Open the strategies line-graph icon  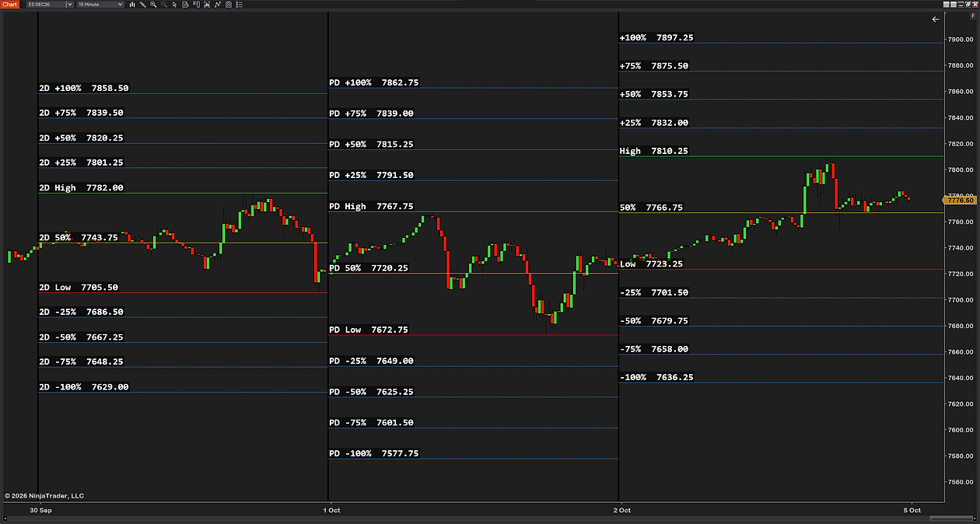(217, 5)
